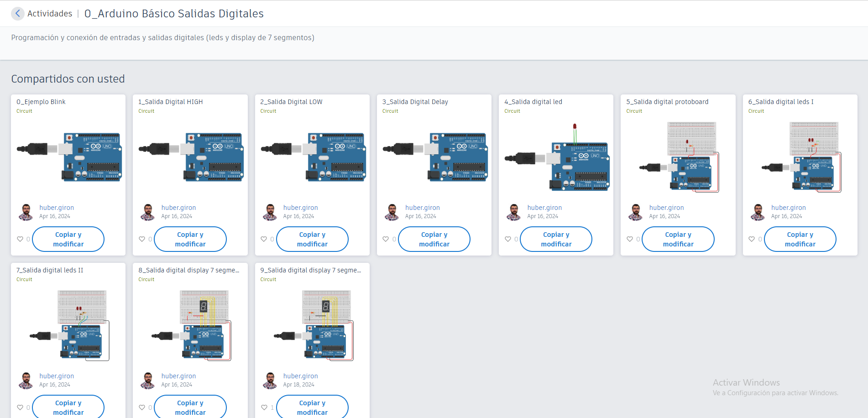Like the 3_Salida Digital Delay heart icon
The width and height of the screenshot is (868, 418).
click(x=386, y=239)
